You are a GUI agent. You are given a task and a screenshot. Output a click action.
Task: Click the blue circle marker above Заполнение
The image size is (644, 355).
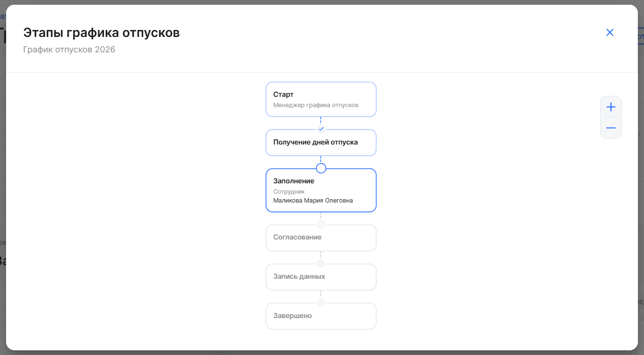(x=321, y=168)
